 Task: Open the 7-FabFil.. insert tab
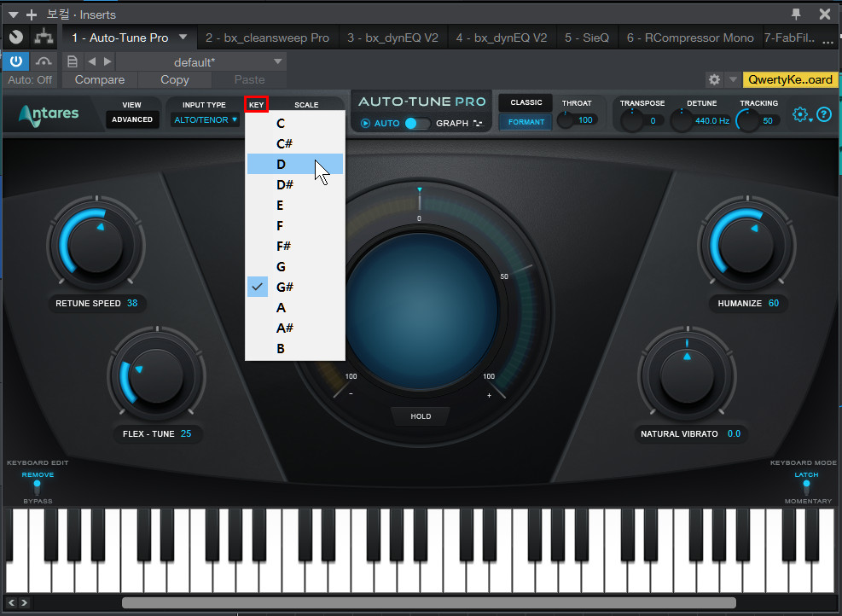click(789, 38)
